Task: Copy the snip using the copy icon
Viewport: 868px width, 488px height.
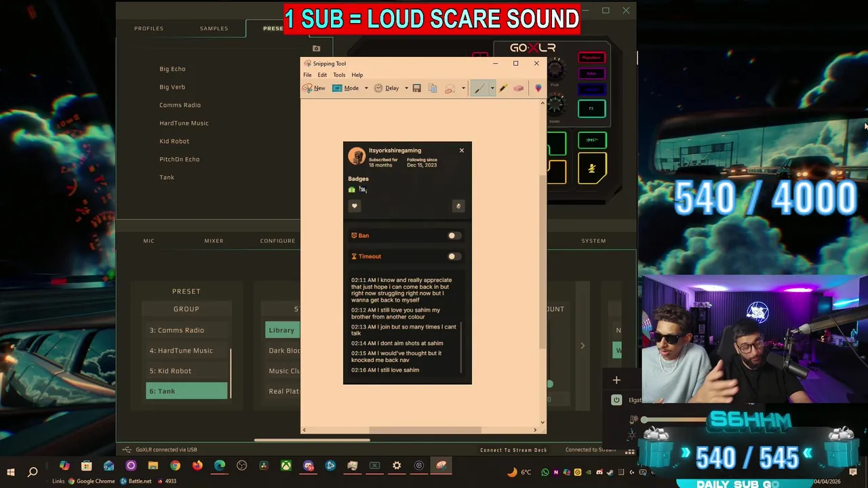Action: pos(433,88)
